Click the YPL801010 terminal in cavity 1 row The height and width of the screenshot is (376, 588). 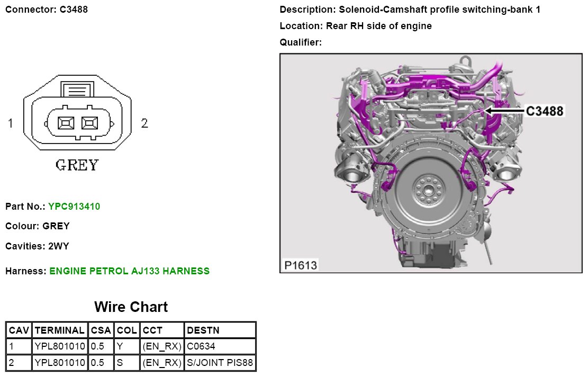[x=59, y=347]
